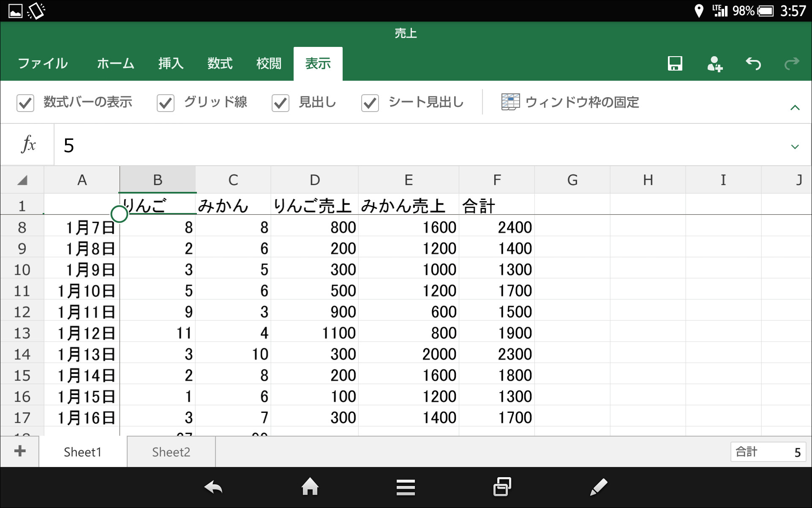Toggle the グリッド線 (gridlines) checkbox
Viewport: 812px width, 508px height.
pyautogui.click(x=165, y=102)
